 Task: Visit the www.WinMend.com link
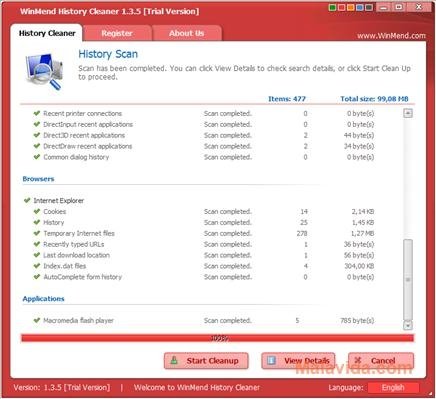click(391, 36)
